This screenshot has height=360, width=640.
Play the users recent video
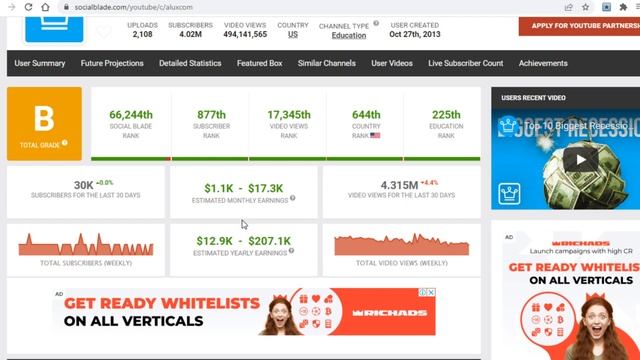pos(580,160)
